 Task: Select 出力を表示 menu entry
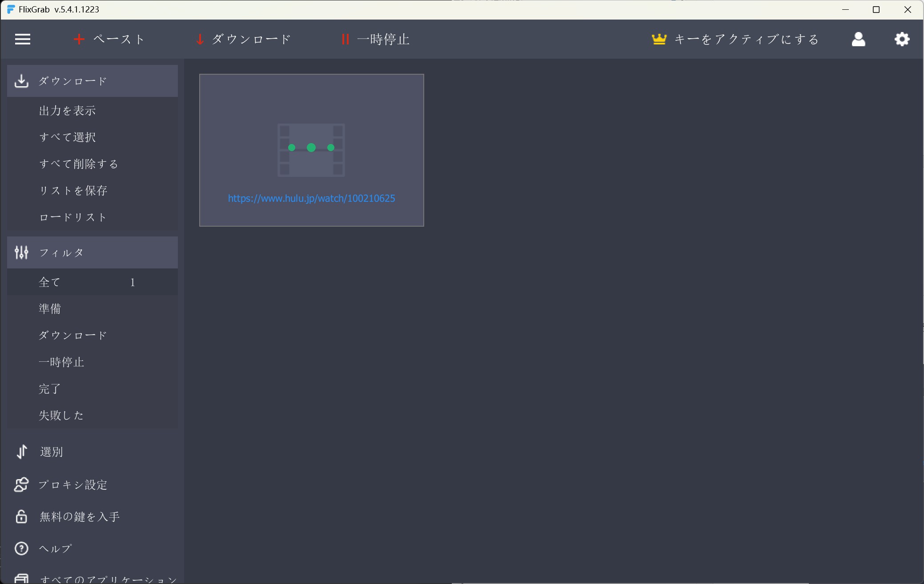[92, 110]
